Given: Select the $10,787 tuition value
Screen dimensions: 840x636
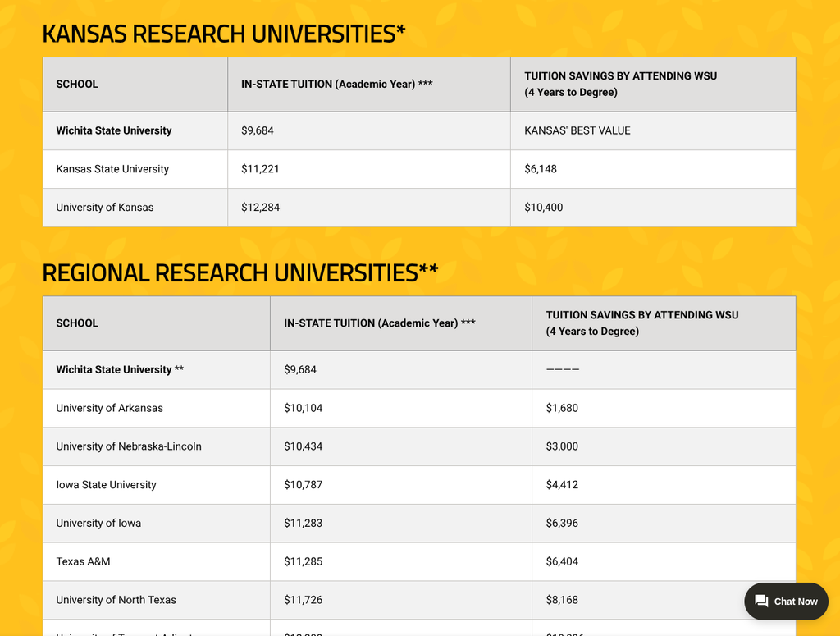Looking at the screenshot, I should coord(304,485).
